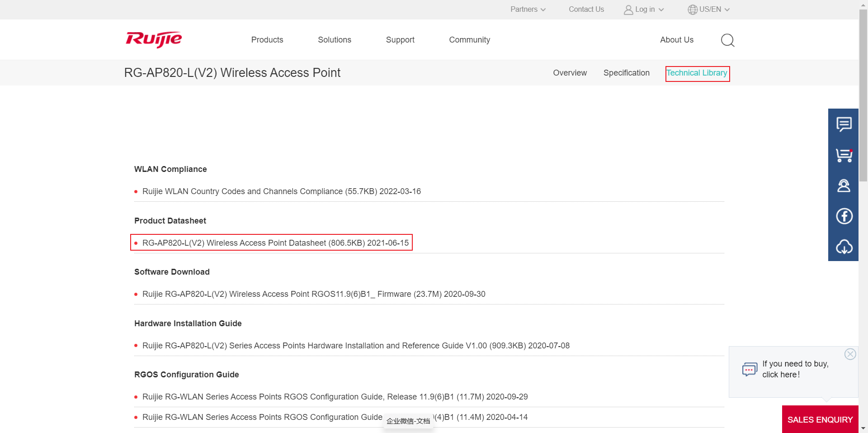Open the RG-AP820-L(V2) Datasheet link

[x=275, y=243]
